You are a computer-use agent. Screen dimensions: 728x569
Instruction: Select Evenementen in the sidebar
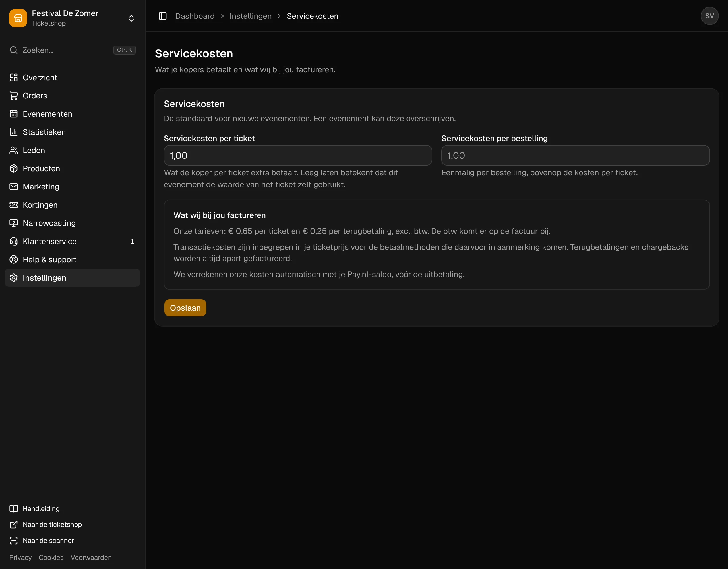pos(72,114)
